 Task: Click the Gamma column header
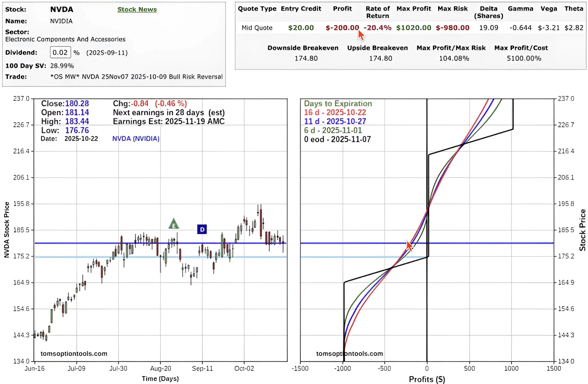tap(520, 9)
